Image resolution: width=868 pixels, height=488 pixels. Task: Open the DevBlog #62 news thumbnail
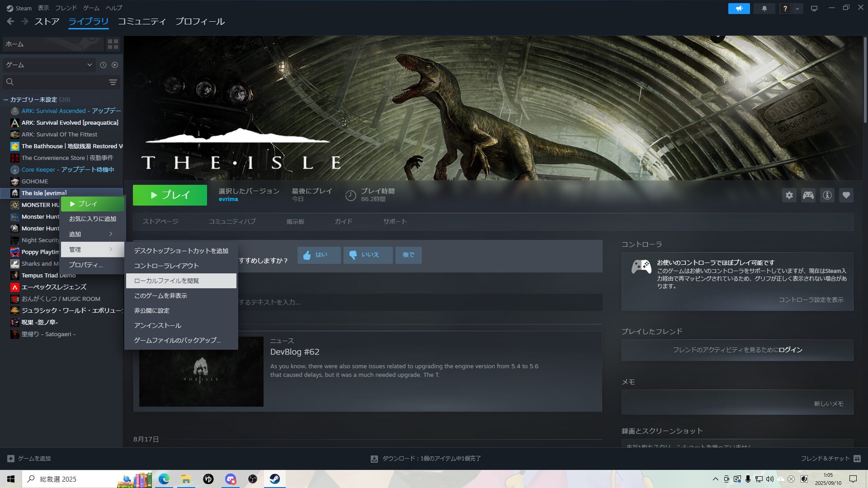tap(201, 371)
